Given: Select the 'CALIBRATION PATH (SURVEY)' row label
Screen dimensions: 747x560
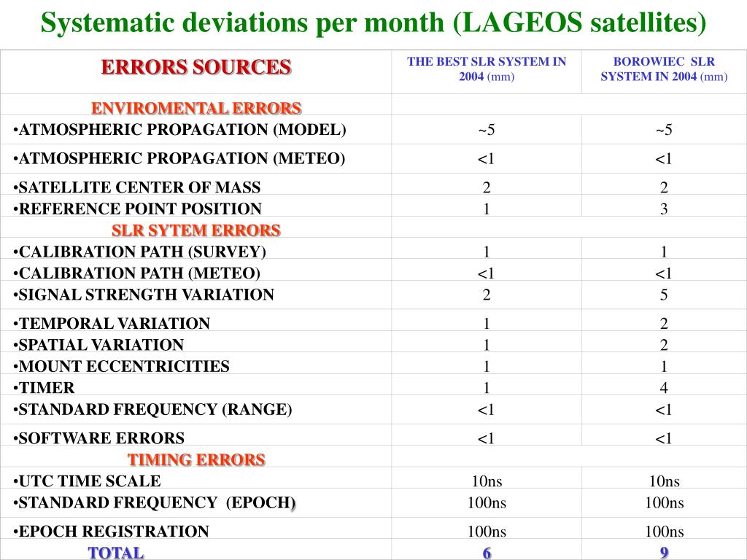Looking at the screenshot, I should click(139, 252).
